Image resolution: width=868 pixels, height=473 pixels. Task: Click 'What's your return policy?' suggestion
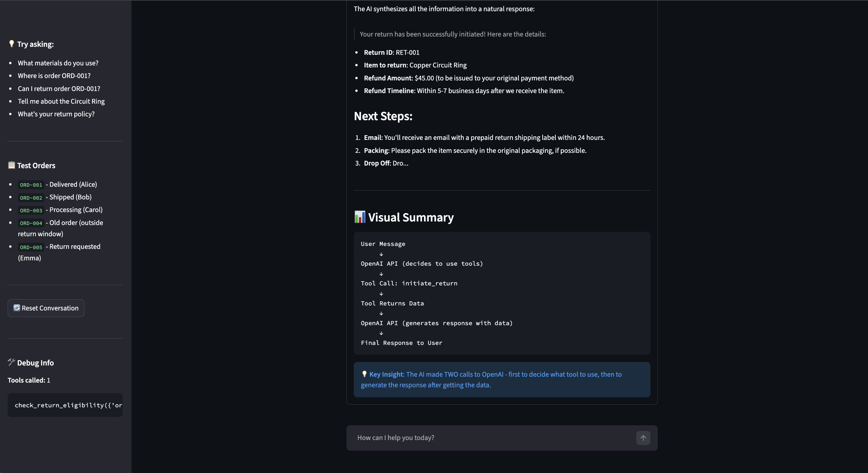56,114
